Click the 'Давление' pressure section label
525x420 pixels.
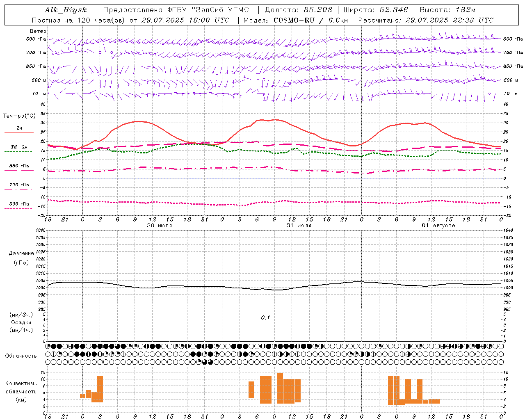(x=21, y=253)
